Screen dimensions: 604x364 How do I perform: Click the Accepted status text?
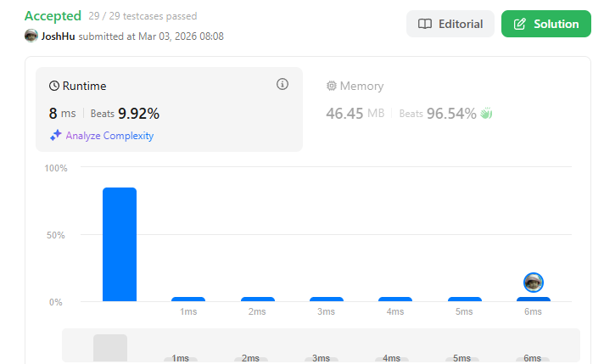click(x=53, y=16)
